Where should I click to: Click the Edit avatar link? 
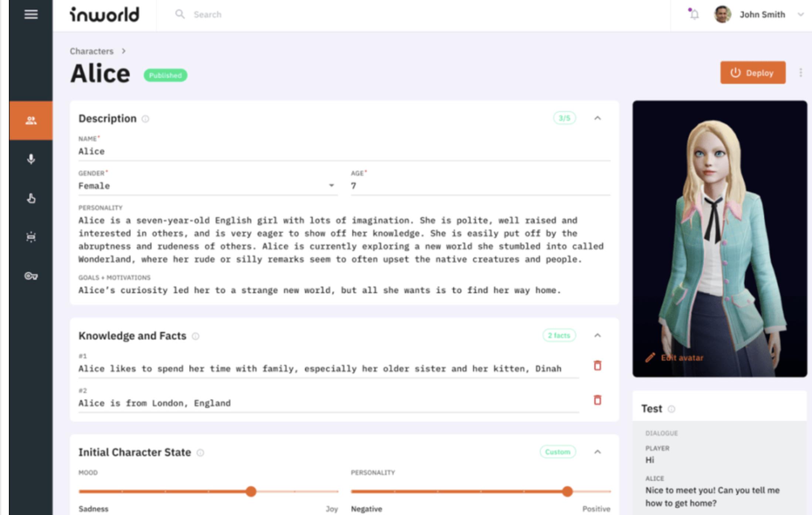pyautogui.click(x=682, y=358)
